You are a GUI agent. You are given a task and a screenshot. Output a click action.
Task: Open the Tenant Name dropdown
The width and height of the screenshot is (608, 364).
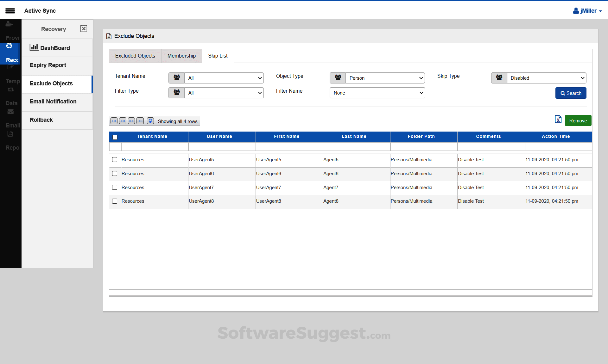click(224, 78)
